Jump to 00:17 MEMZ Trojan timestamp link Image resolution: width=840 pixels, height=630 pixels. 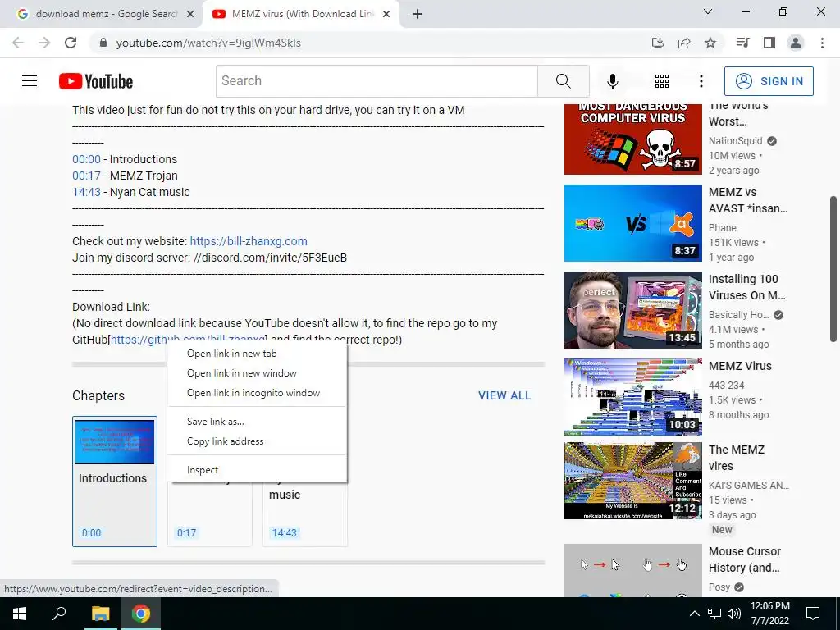86,176
